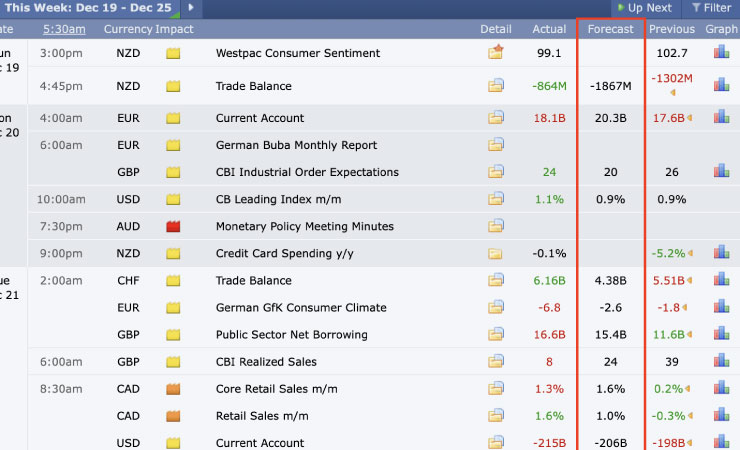Select German GfK Consumer Climate event name
Image resolution: width=740 pixels, height=450 pixels.
click(x=301, y=308)
